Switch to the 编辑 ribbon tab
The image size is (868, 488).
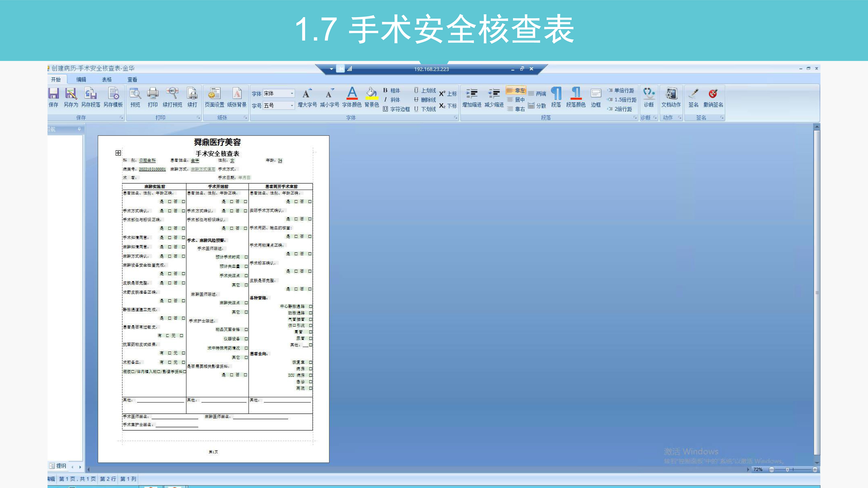(x=81, y=79)
